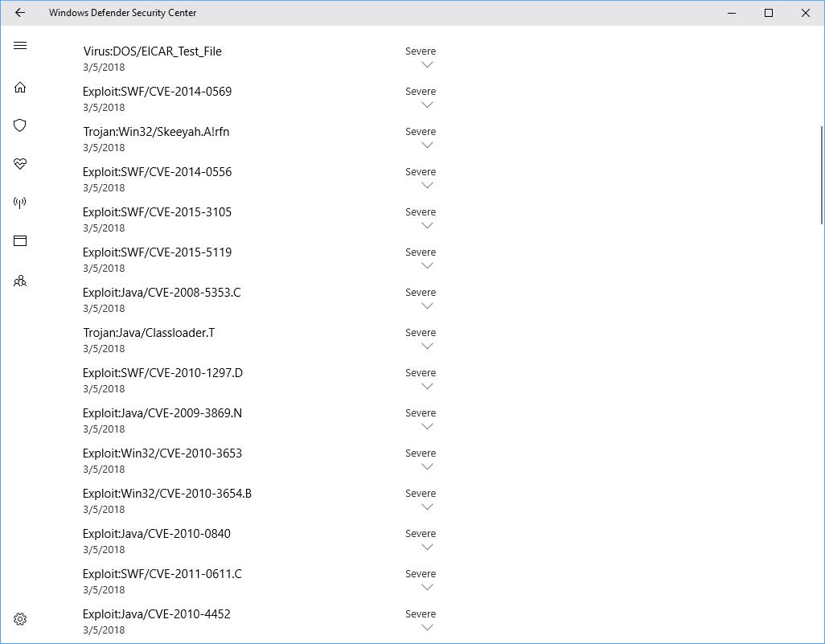Viewport: 825px width, 644px height.
Task: Select threat name Exploit:SWF/CVE-2014-0569
Action: (157, 92)
